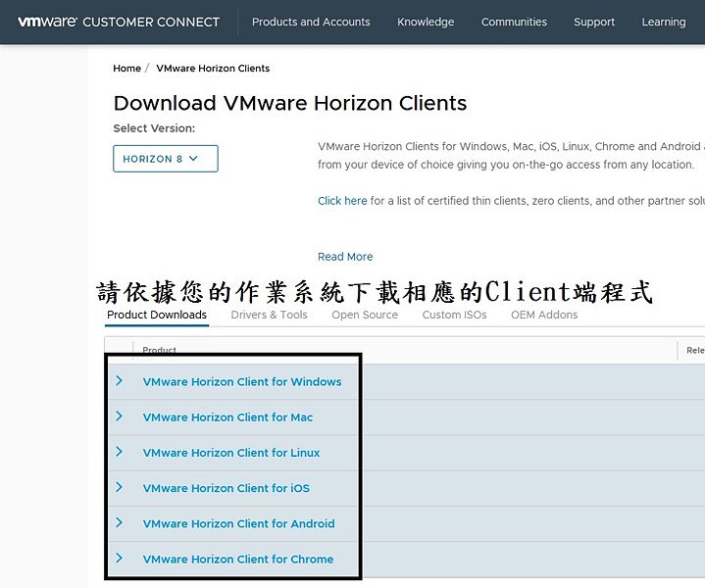The height and width of the screenshot is (588, 705).
Task: Open VMware Horizon Client for Chrome link
Action: [238, 560]
